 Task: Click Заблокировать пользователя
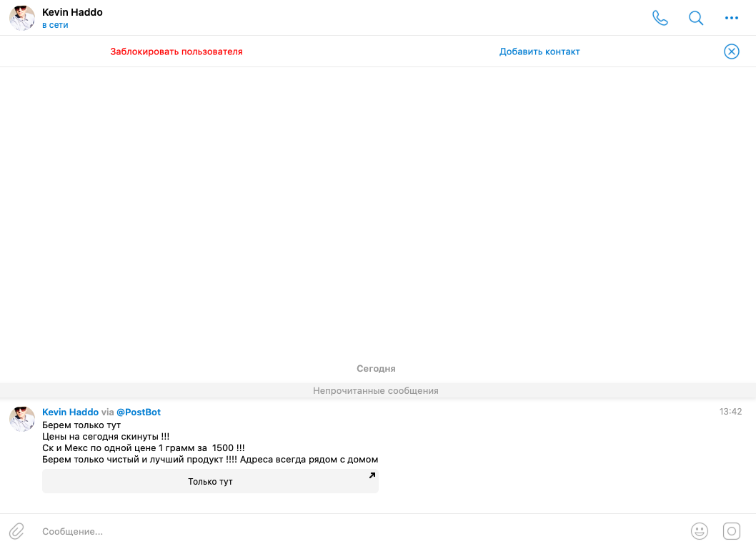(x=176, y=51)
